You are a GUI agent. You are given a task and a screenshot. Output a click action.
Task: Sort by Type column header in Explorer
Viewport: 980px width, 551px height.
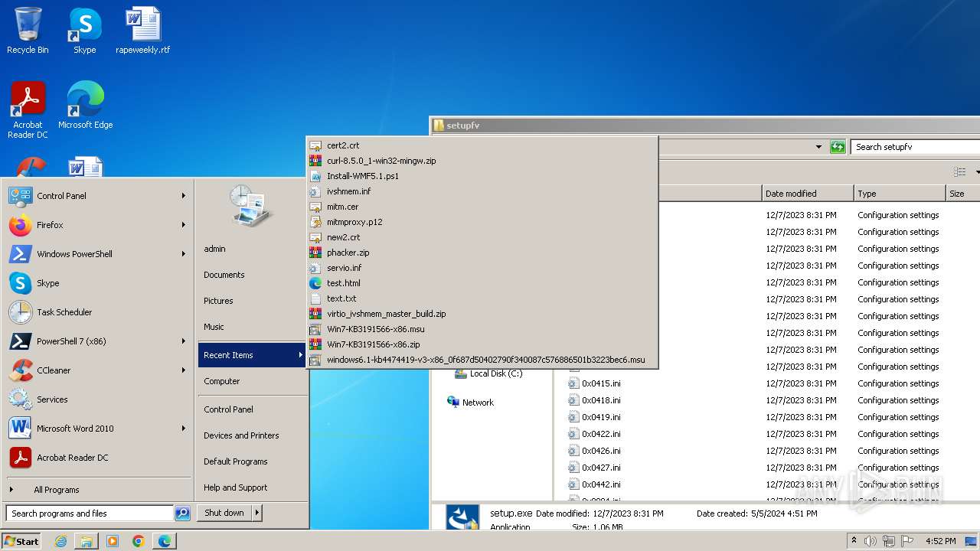click(x=900, y=194)
